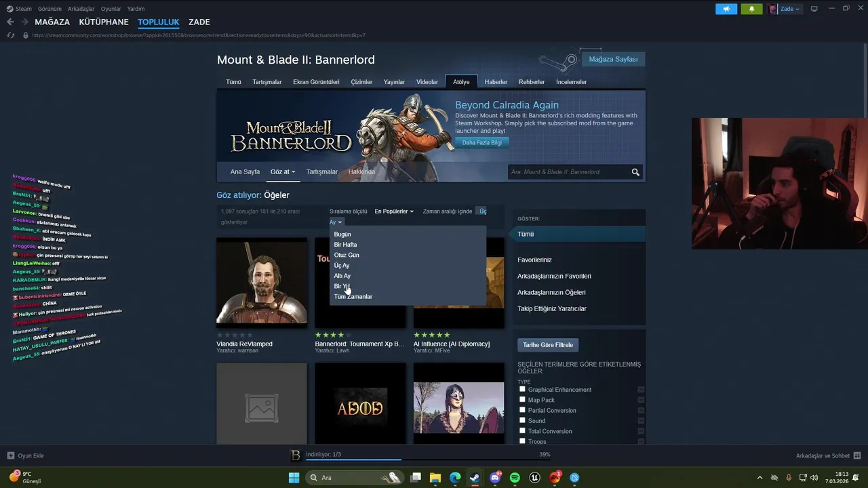Open the Zade account dropdown
The height and width of the screenshot is (488, 868).
coord(785,9)
